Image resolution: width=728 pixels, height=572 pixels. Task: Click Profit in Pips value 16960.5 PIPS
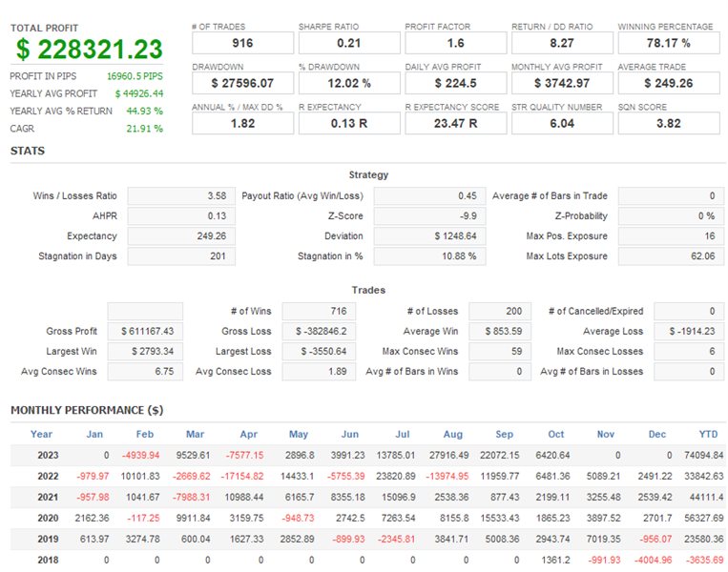coord(135,76)
